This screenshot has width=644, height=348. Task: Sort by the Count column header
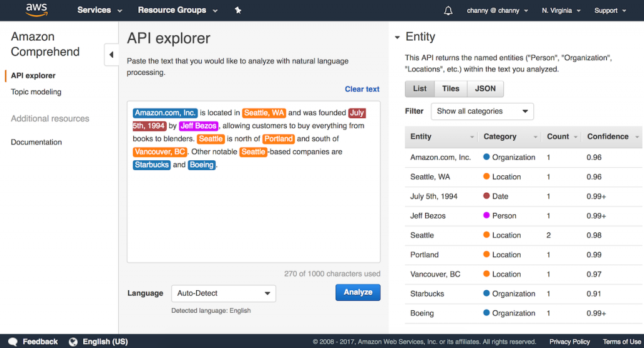(x=562, y=137)
